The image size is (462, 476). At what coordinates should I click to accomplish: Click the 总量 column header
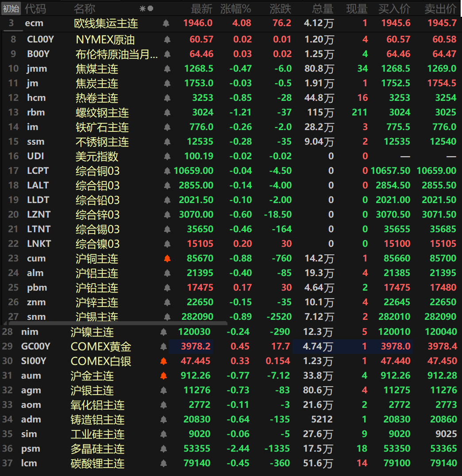coord(322,8)
